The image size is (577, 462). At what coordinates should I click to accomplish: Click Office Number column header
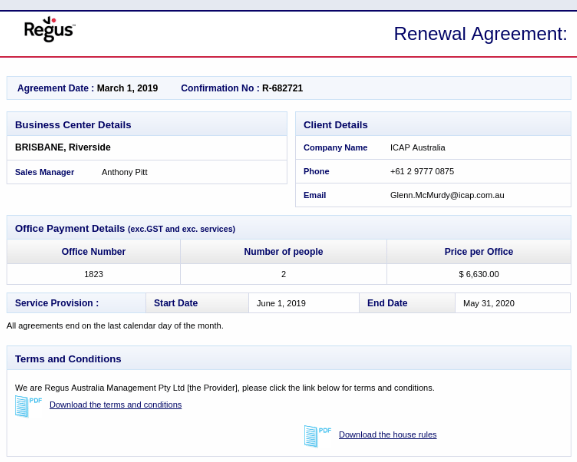click(93, 251)
